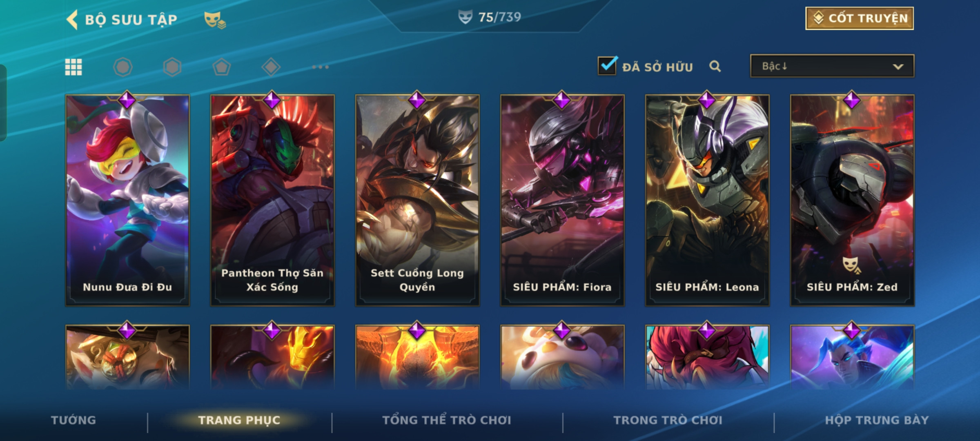Expand the Bậc sort dropdown
980x441 pixels.
click(x=832, y=66)
